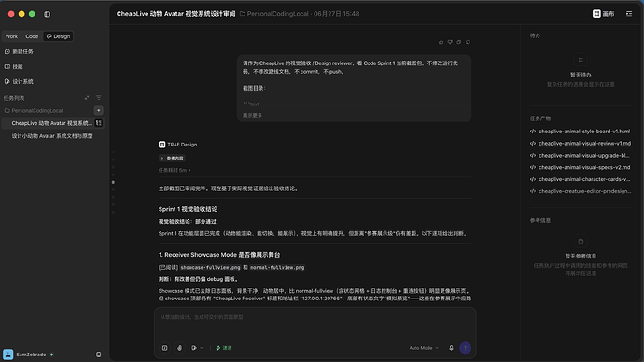Click the first circular icon in the input toolbar
Screen dimensions: 644x362
(164, 348)
